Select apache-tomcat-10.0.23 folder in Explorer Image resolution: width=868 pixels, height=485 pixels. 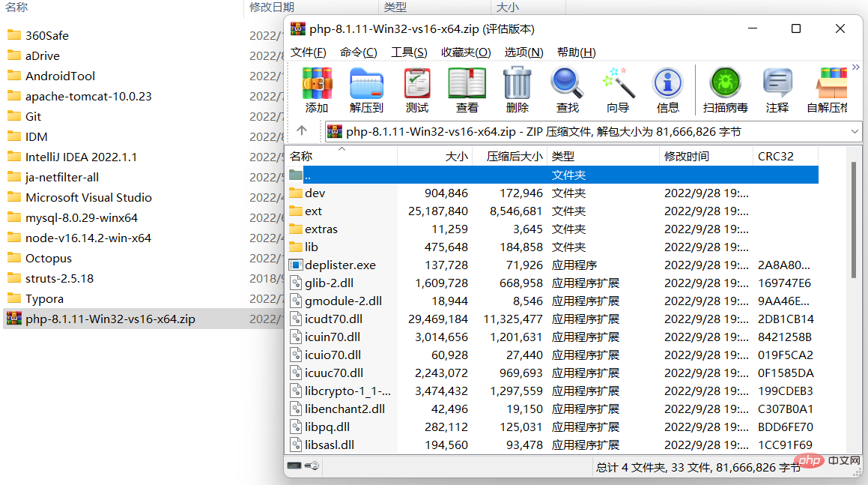88,97
